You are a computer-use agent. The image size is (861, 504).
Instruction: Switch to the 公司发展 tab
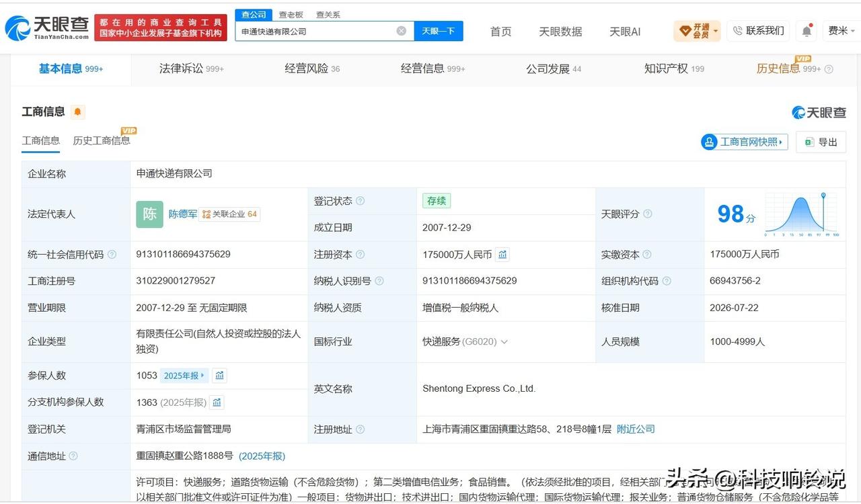point(554,69)
